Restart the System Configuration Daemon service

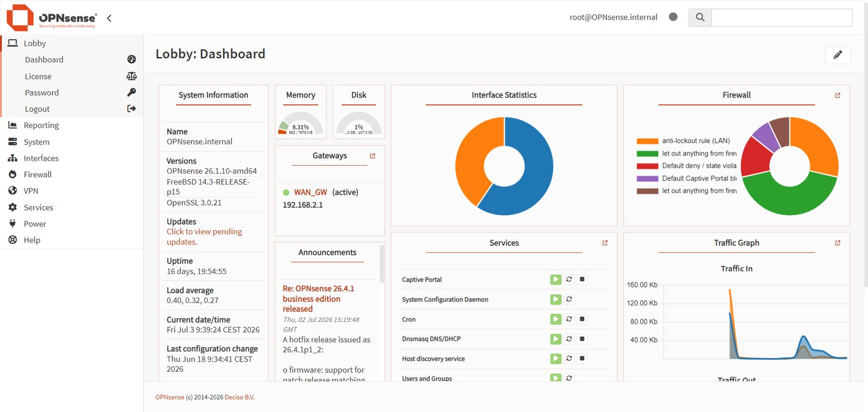pos(569,299)
